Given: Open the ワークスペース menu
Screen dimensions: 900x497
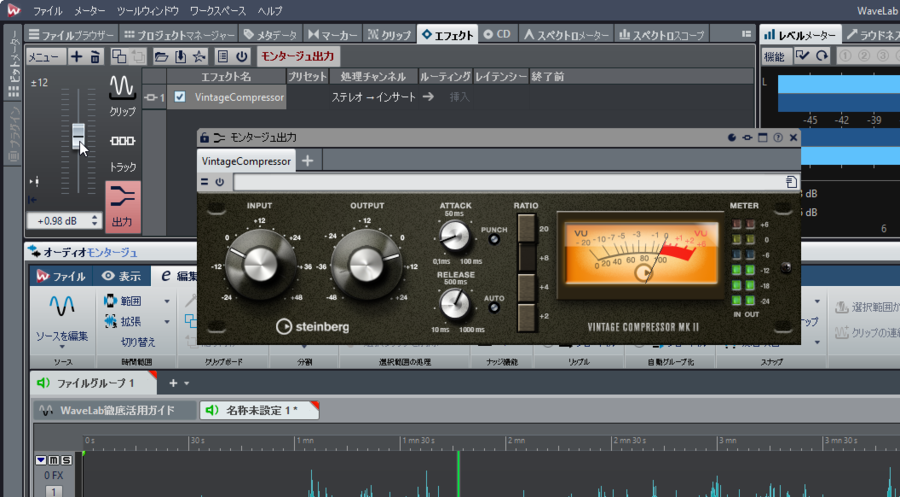Looking at the screenshot, I should click(218, 11).
